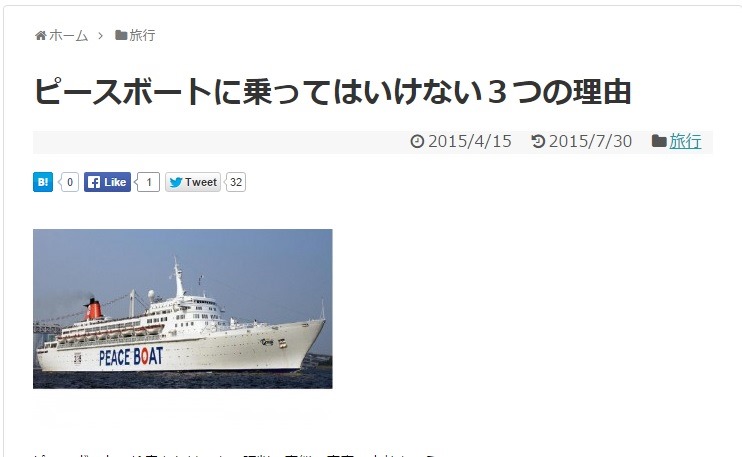Screen dimensions: 742x457
Task: Click the clock icon by published date
Action: [x=417, y=141]
